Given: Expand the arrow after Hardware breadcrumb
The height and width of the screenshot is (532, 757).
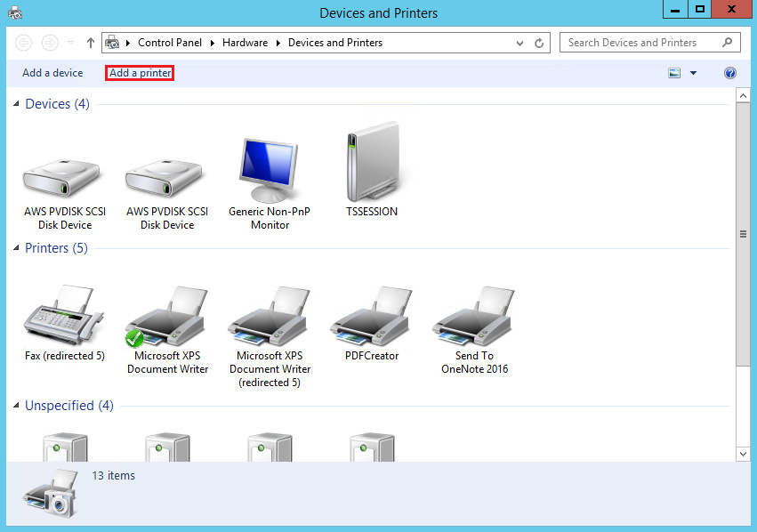Looking at the screenshot, I should point(278,43).
